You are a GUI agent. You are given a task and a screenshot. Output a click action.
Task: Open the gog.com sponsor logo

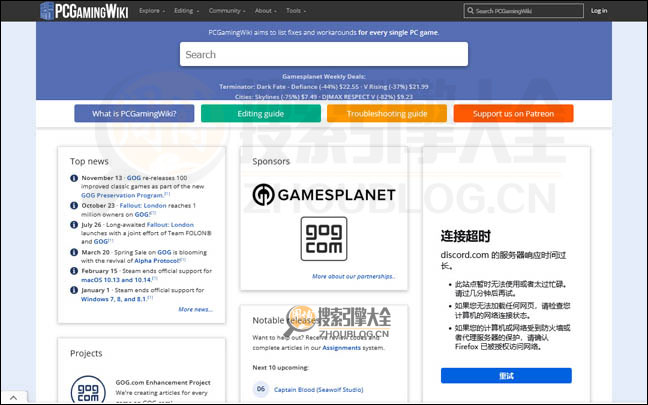point(324,238)
